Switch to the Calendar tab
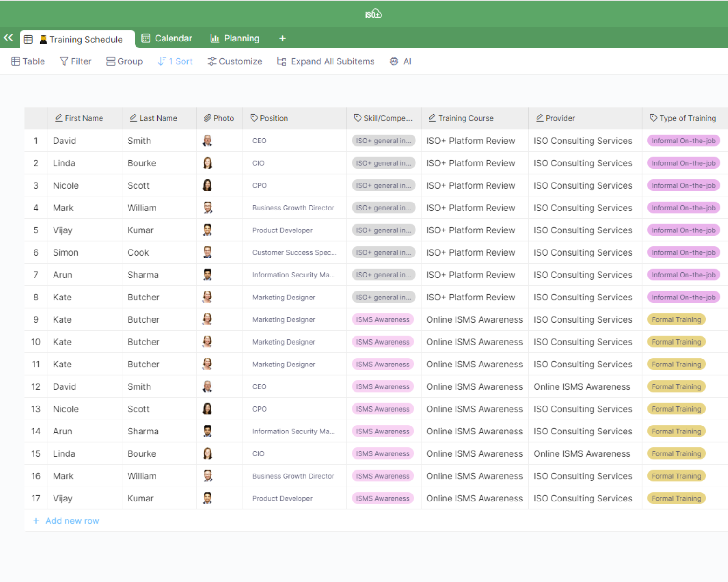Screen dimensions: 728x582 point(167,39)
